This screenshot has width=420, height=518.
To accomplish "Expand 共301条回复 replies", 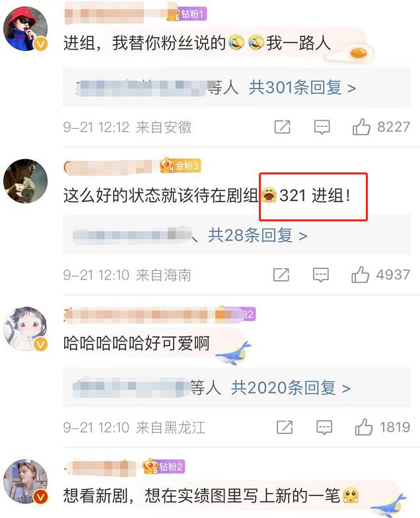I will [x=302, y=87].
